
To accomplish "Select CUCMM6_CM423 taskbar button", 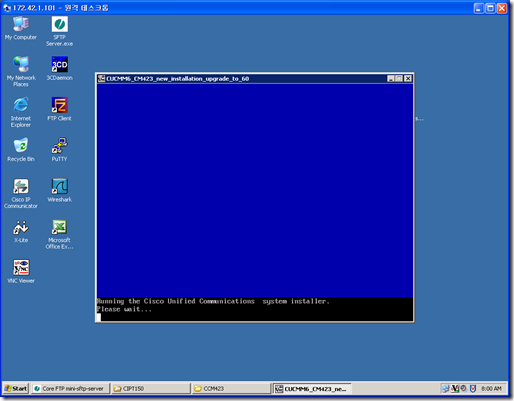I will coord(312,388).
